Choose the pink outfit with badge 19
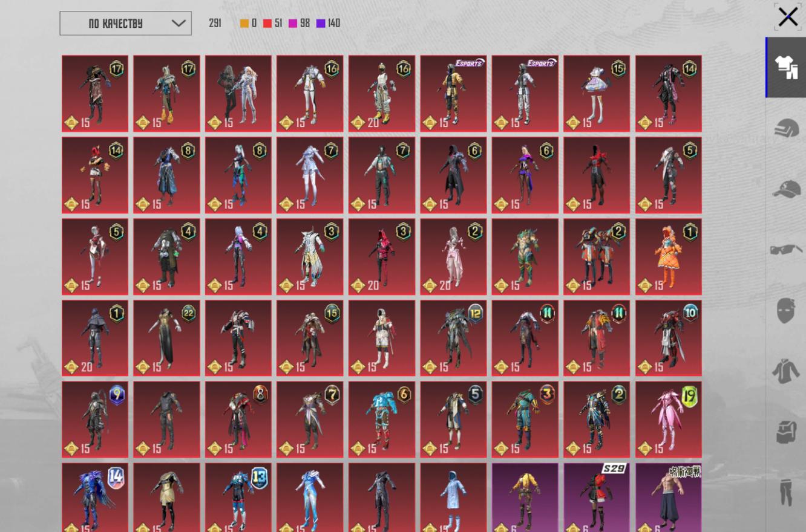Screen dimensions: 806x532 click(x=668, y=419)
